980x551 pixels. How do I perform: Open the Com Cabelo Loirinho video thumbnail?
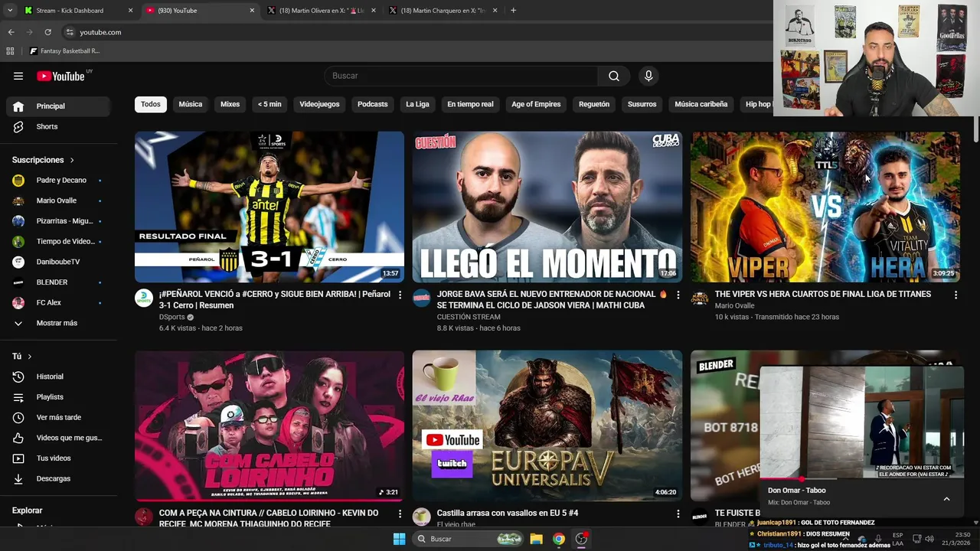click(269, 425)
